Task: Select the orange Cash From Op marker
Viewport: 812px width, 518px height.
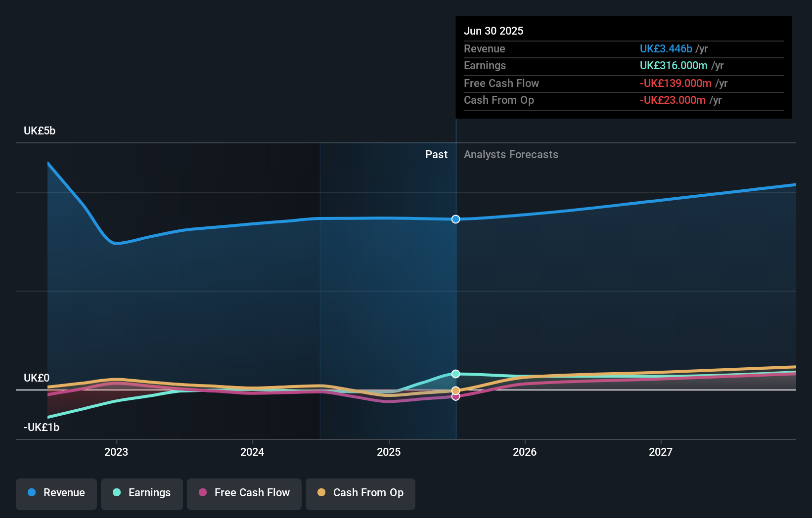Action: (455, 390)
